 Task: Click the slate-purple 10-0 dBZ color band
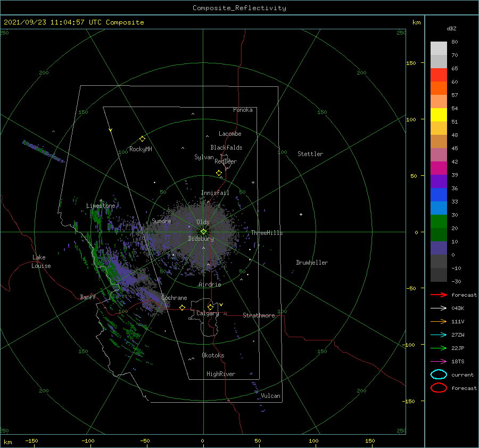tap(439, 248)
